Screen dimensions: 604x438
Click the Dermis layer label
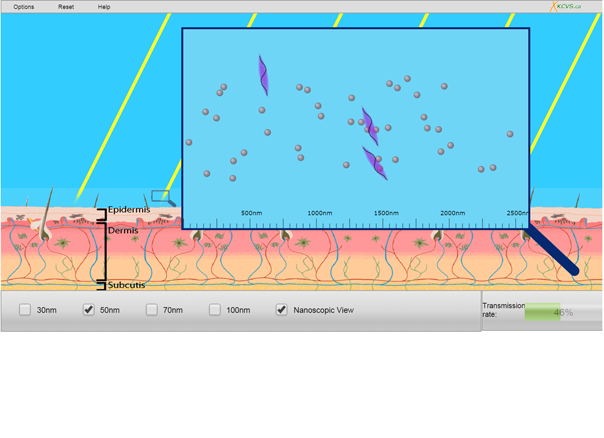[126, 230]
